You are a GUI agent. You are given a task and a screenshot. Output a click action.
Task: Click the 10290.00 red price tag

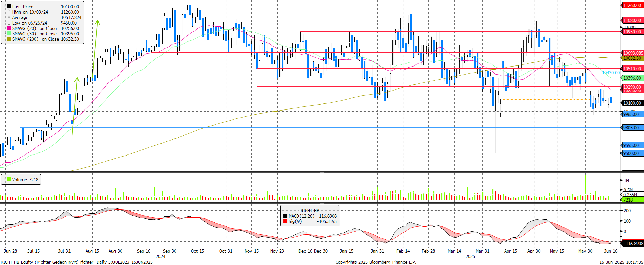[632, 87]
